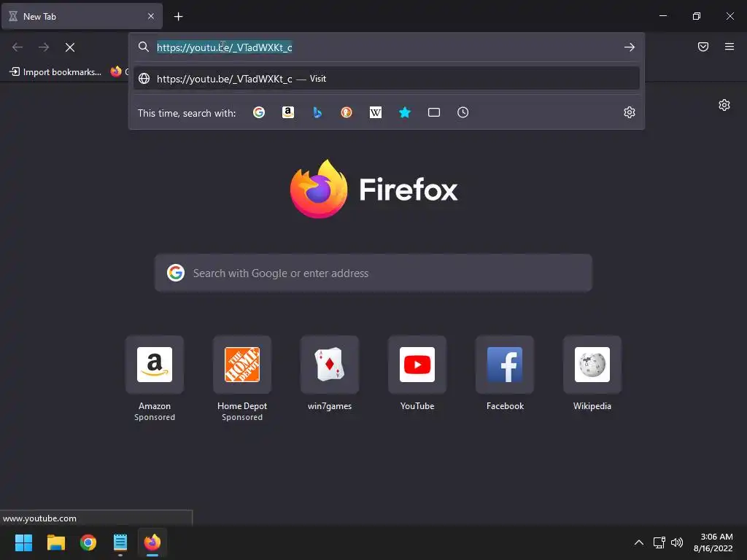This screenshot has width=747, height=560.
Task: Open Windows Start menu
Action: [23, 542]
